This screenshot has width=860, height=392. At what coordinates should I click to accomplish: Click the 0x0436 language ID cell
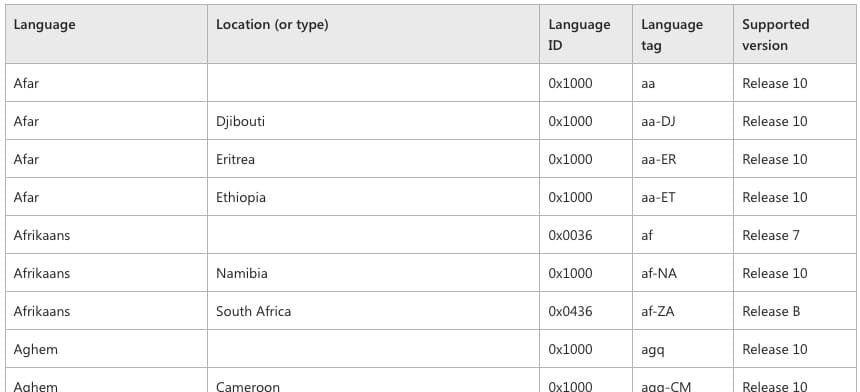coord(586,310)
